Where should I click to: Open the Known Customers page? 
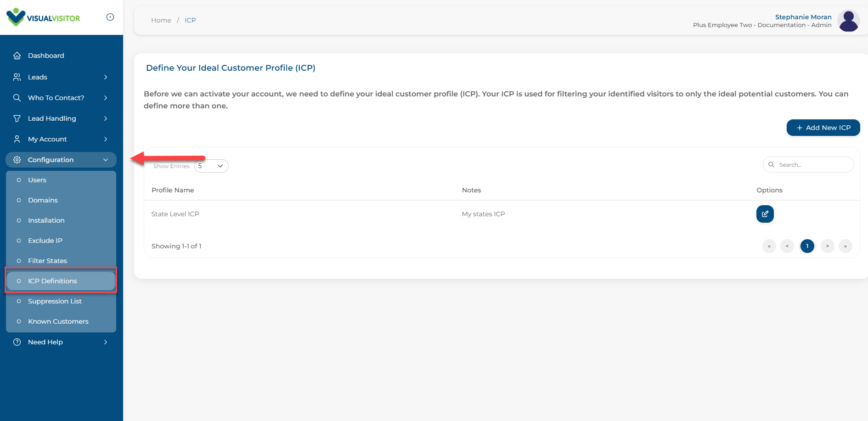[x=61, y=321]
